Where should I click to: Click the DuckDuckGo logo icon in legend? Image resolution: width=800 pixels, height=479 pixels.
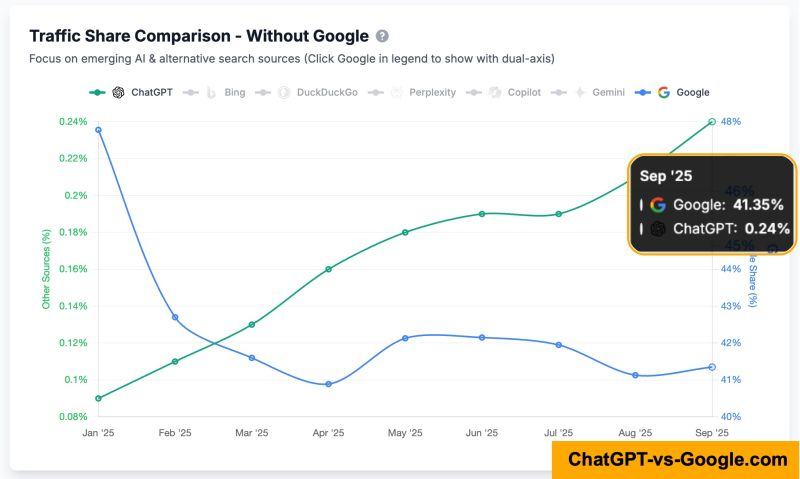284,92
